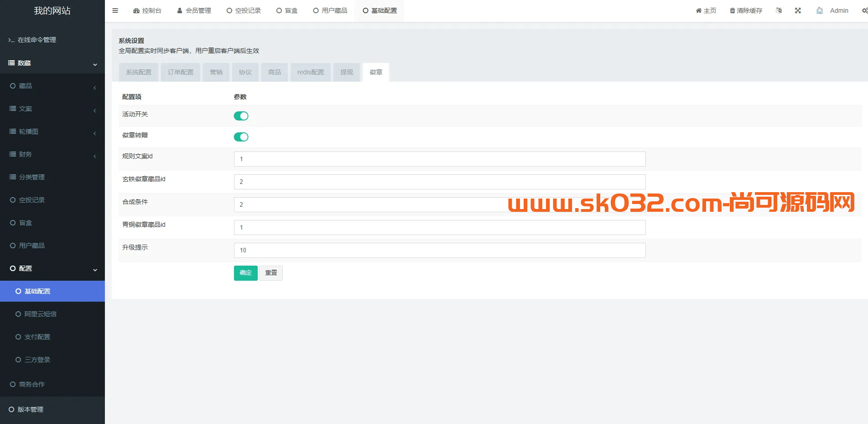The width and height of the screenshot is (868, 424).
Task: Open the top 用户藏品 navigation tab
Action: tap(330, 10)
